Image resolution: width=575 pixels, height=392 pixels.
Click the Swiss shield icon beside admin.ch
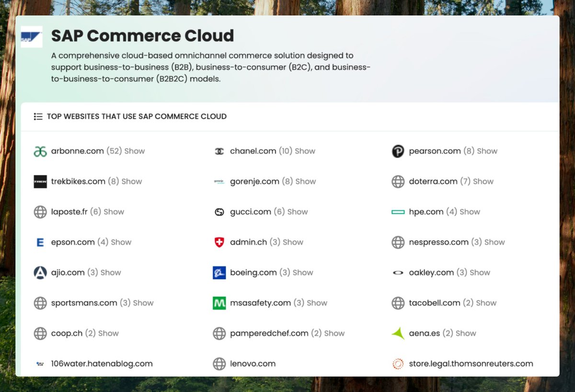(219, 242)
